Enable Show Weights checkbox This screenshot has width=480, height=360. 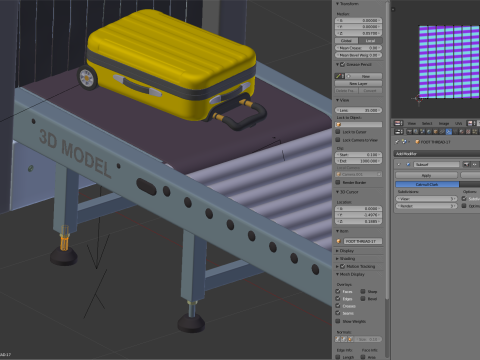pos(338,321)
